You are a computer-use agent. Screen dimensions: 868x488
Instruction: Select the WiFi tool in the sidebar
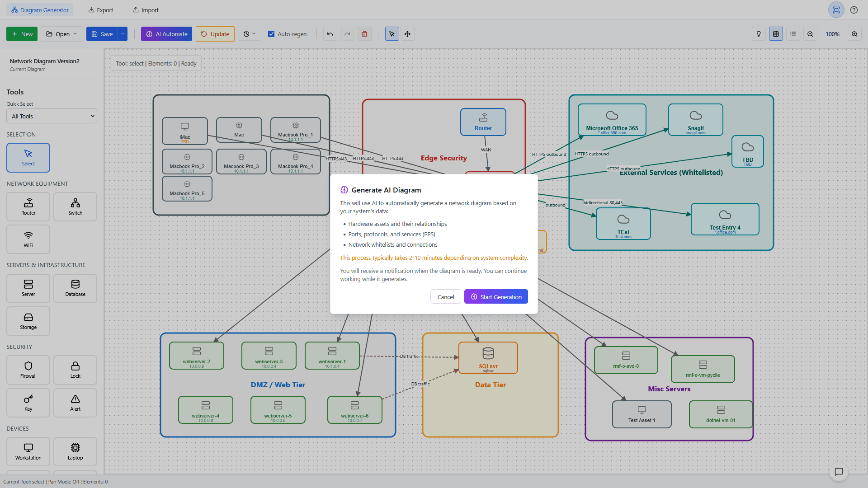coord(28,239)
